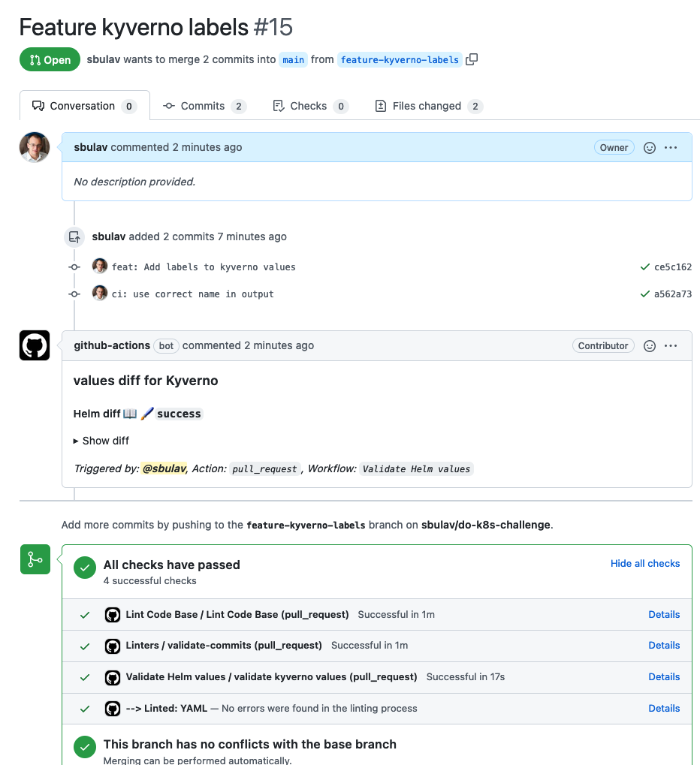Click avatar on 'ci: use correct name' commit row
The width and height of the screenshot is (700, 765).
click(x=100, y=293)
